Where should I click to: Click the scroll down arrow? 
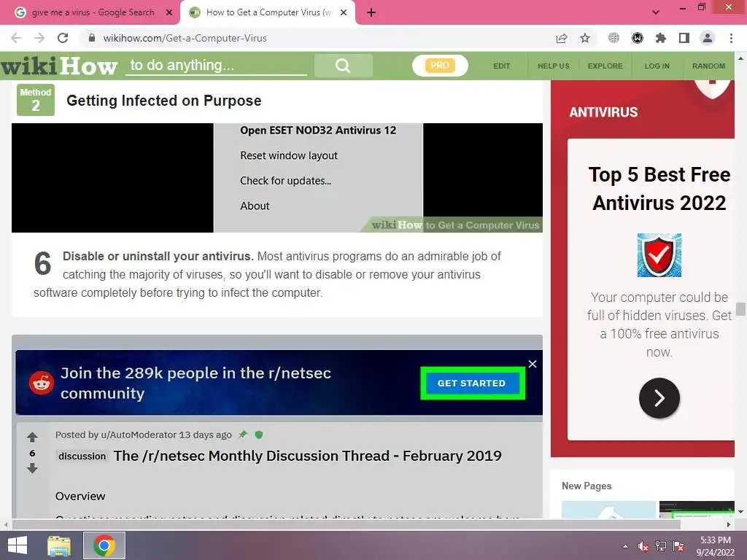[x=740, y=512]
